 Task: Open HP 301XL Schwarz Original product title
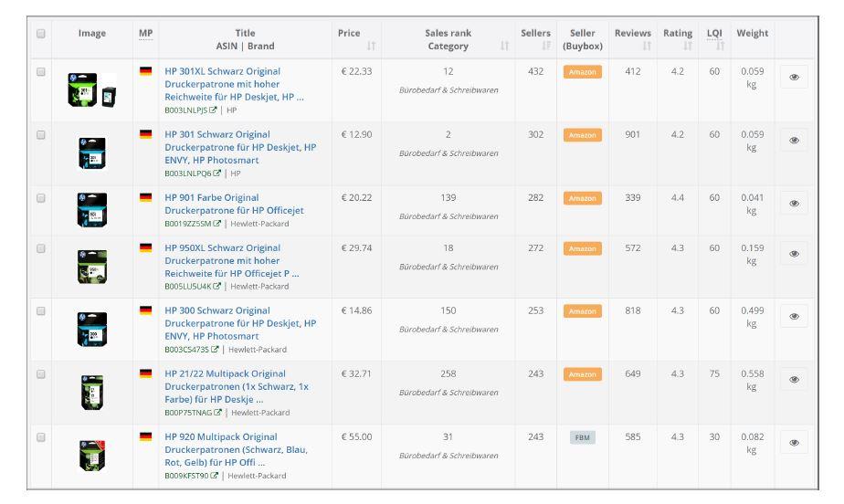(x=234, y=84)
